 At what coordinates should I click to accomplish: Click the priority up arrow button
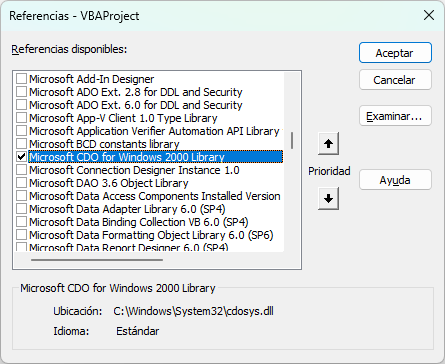click(328, 144)
